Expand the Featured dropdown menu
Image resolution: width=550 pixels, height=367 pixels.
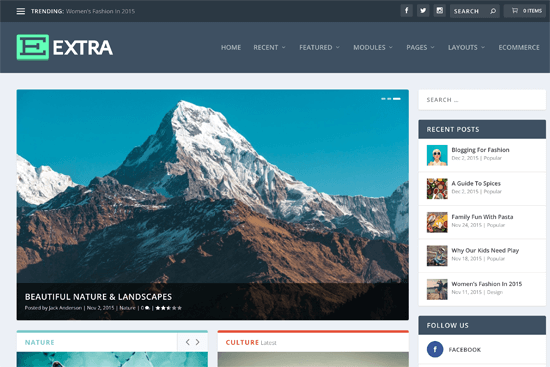[319, 47]
